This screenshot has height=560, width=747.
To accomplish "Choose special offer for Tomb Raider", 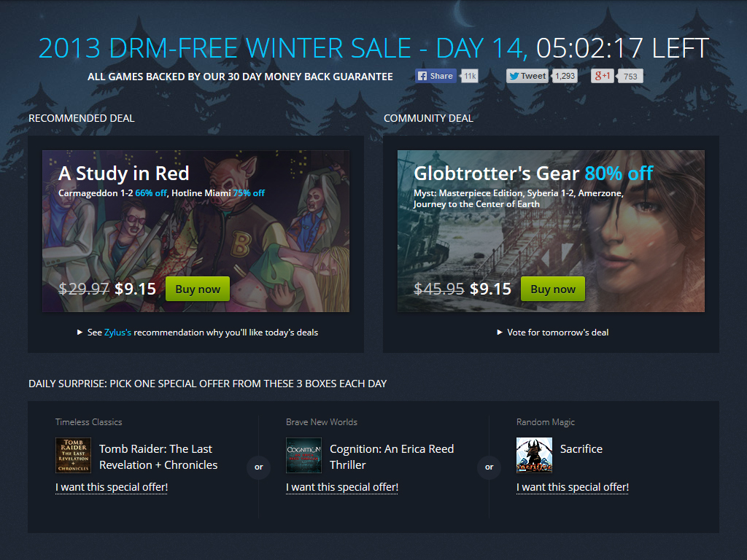I will tap(112, 487).
